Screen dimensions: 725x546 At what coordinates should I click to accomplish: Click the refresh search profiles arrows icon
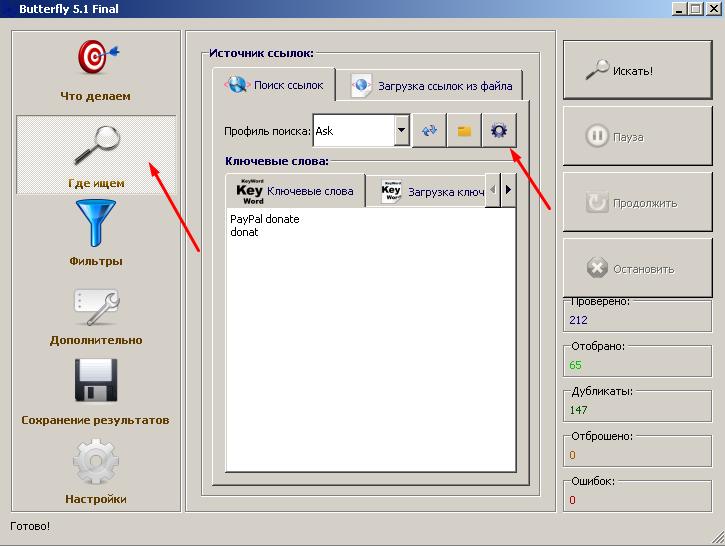pos(430,131)
